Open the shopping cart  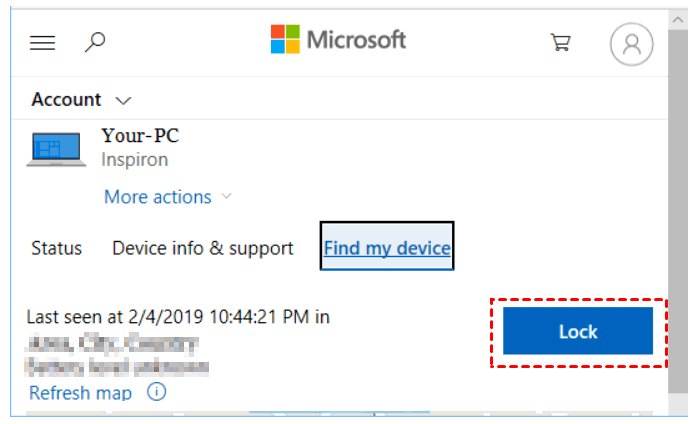click(x=561, y=43)
